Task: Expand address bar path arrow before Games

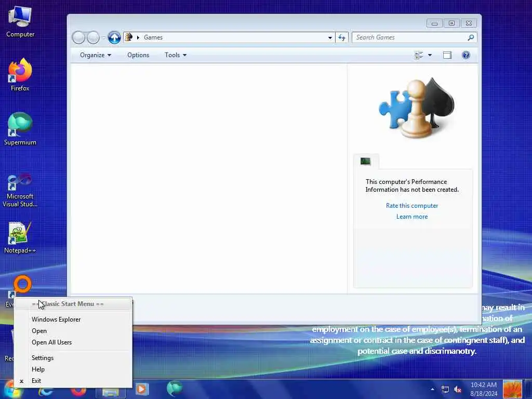Action: click(138, 37)
